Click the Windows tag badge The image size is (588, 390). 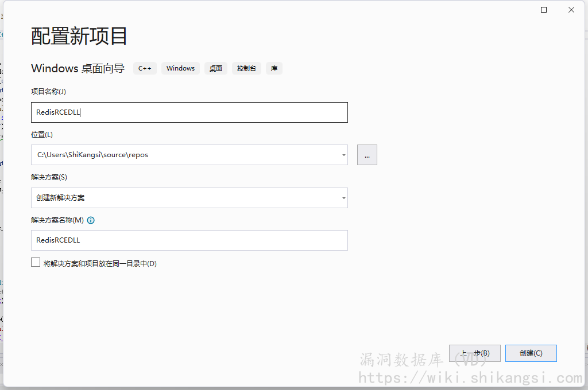point(180,68)
